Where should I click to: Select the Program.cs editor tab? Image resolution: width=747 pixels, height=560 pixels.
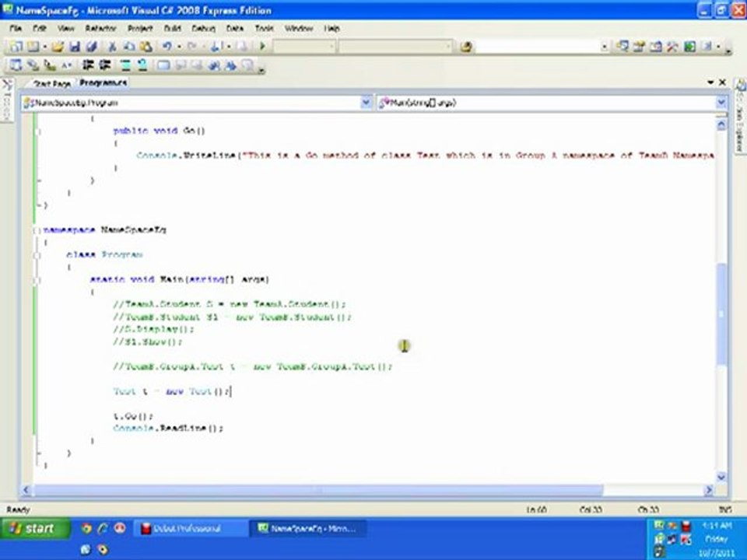click(103, 83)
